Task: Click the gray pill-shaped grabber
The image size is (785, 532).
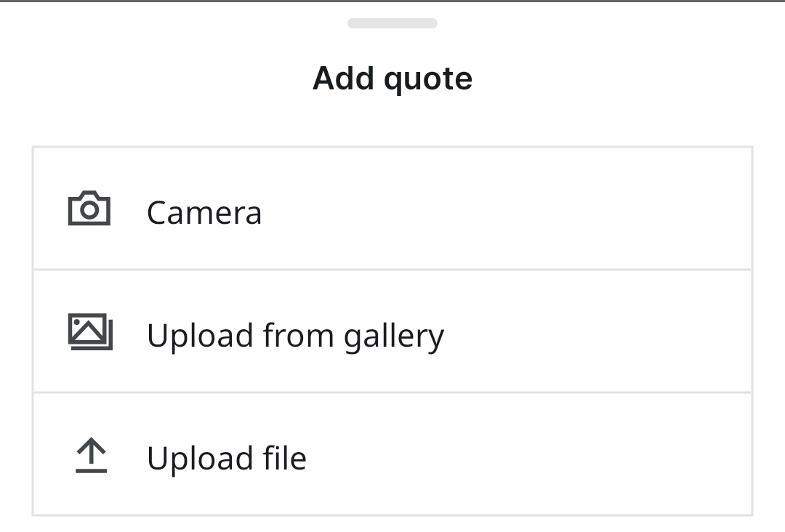Action: 392,23
